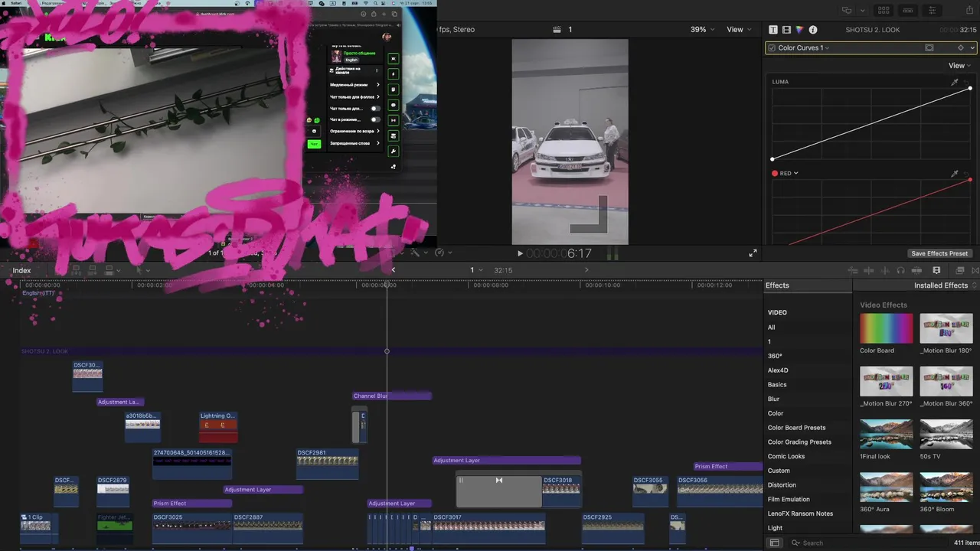Click the green Чат button

(x=313, y=144)
